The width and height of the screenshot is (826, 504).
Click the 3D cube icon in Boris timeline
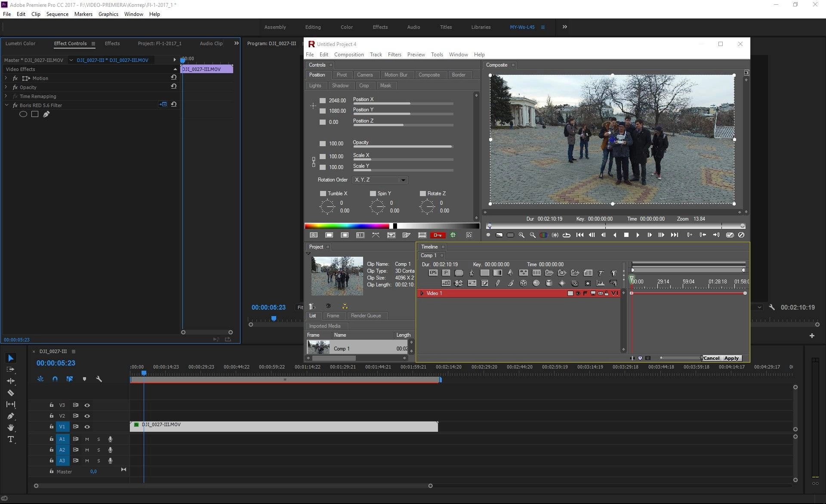pos(523,283)
